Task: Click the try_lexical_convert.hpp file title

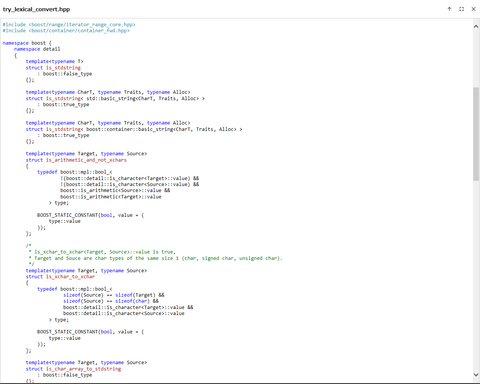Action: tap(36, 9)
